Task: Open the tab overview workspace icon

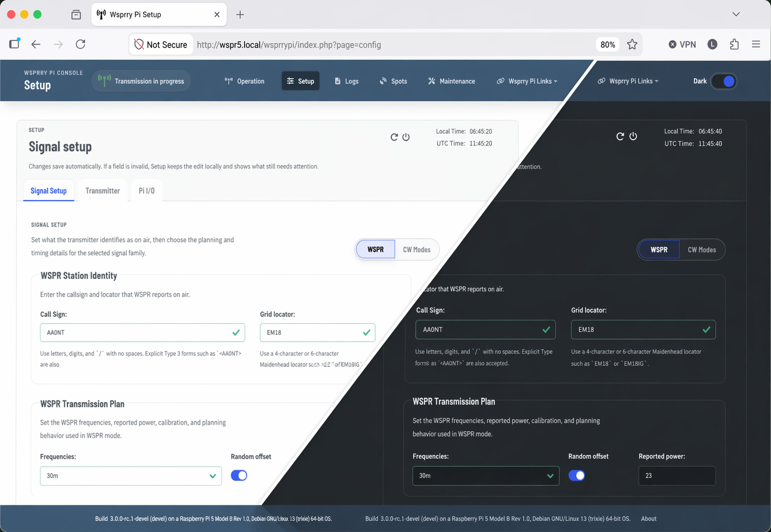Action: coord(76,14)
